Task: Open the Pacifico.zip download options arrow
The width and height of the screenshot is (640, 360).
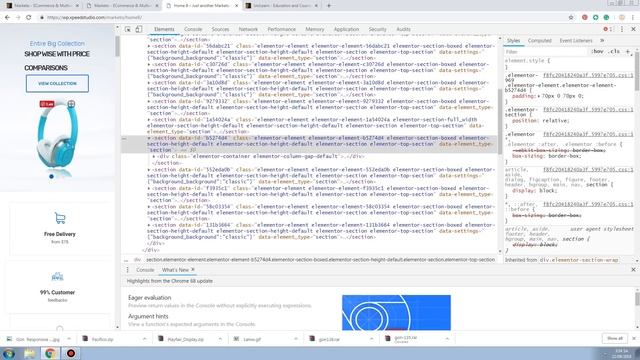Action: [x=144, y=339]
